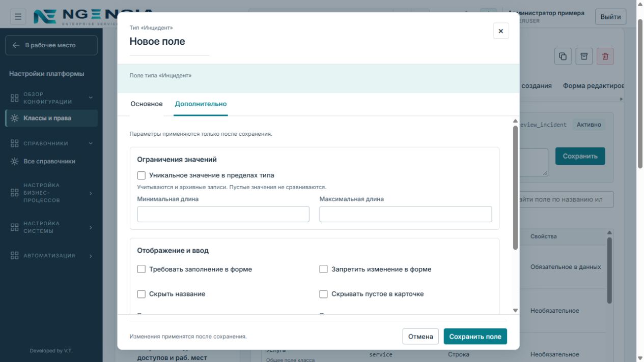Click the Максимальная длина input field
644x362 pixels.
406,214
